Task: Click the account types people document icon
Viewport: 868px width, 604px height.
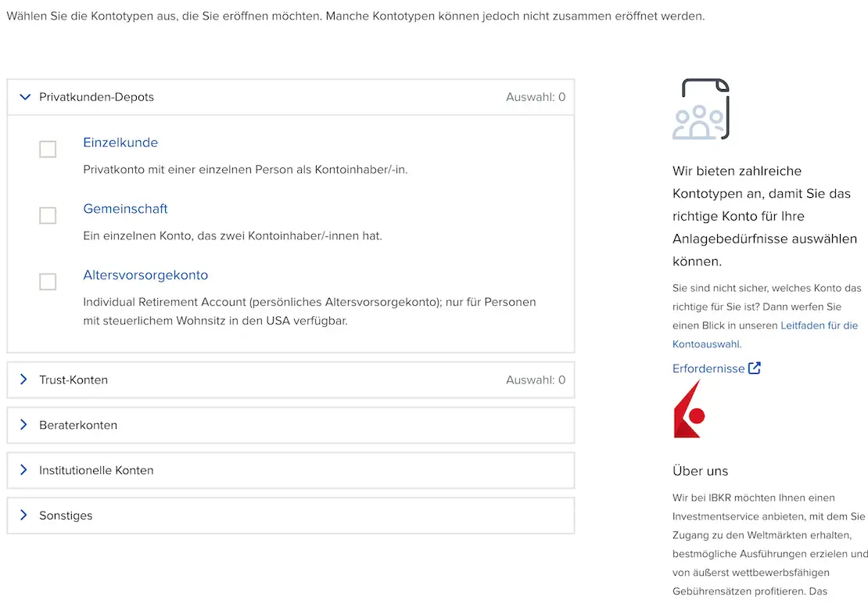Action: [701, 109]
